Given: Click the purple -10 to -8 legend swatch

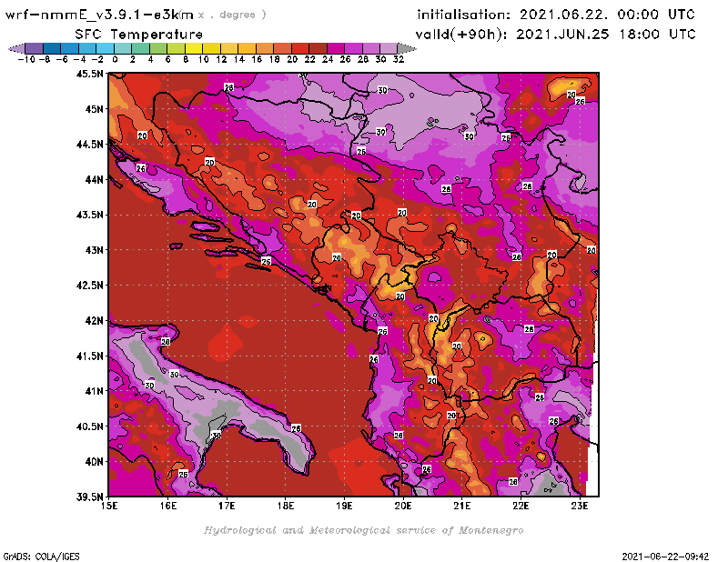Looking at the screenshot, I should [x=35, y=48].
